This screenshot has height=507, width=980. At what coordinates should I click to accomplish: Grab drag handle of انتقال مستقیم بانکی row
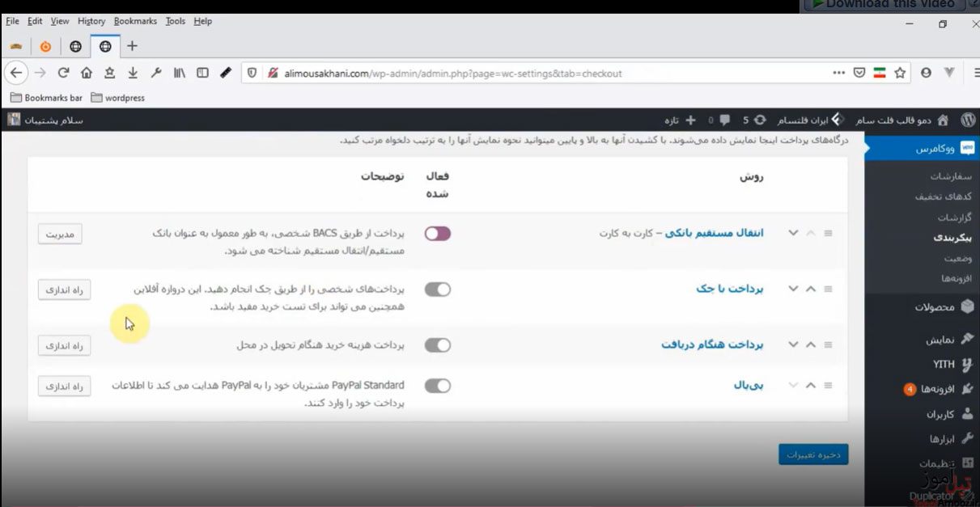tap(828, 233)
